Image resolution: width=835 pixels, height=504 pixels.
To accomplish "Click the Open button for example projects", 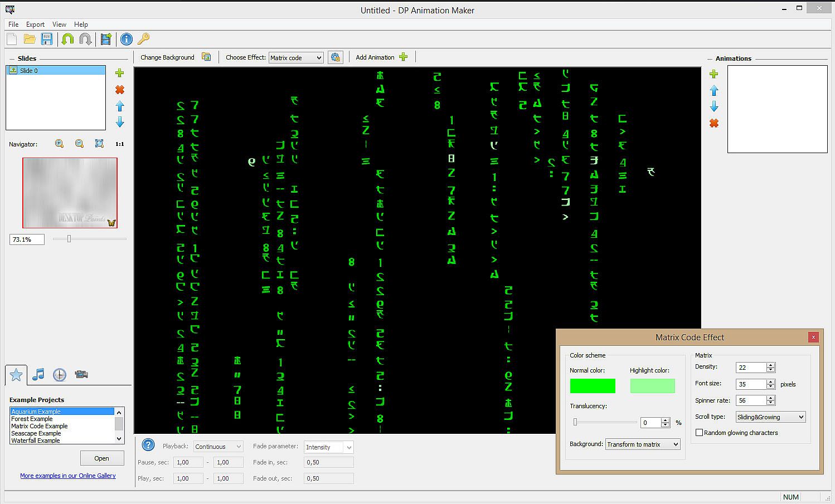I will pos(101,458).
